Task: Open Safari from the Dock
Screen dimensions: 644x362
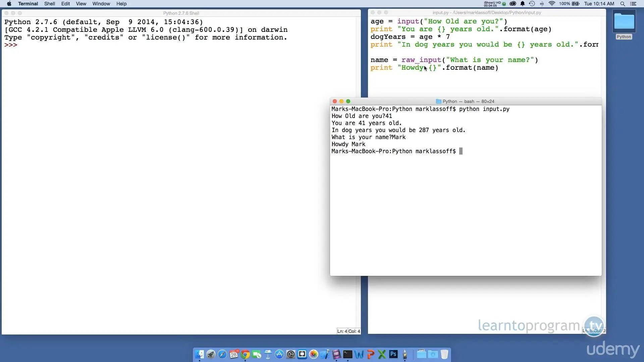Action: point(222,354)
